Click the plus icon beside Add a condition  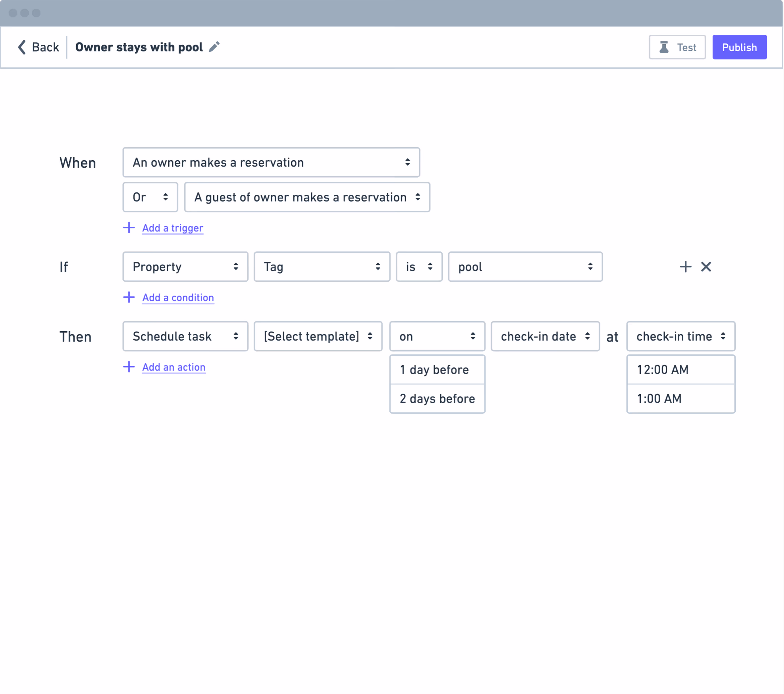tap(129, 297)
